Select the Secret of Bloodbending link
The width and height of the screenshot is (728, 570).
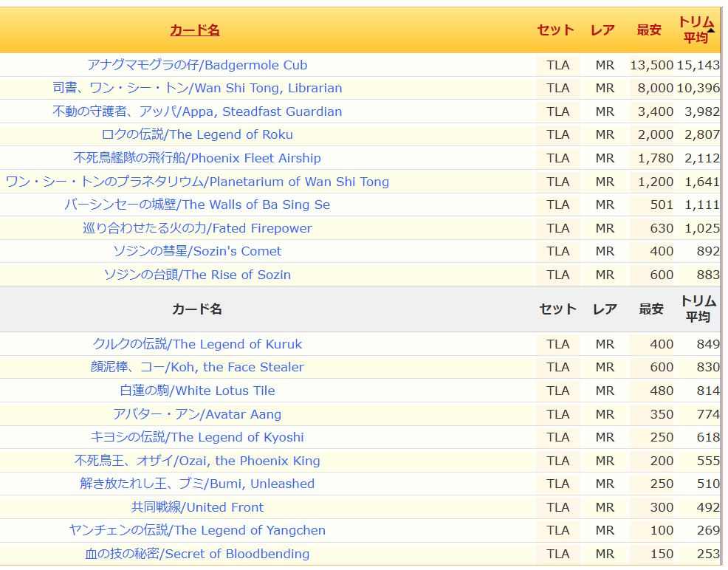pyautogui.click(x=197, y=554)
